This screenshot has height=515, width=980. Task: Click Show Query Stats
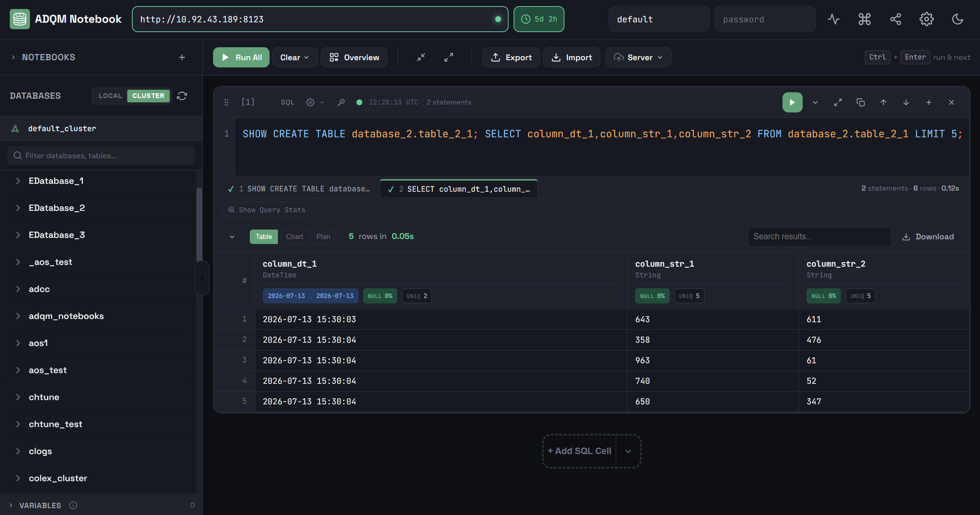point(266,210)
